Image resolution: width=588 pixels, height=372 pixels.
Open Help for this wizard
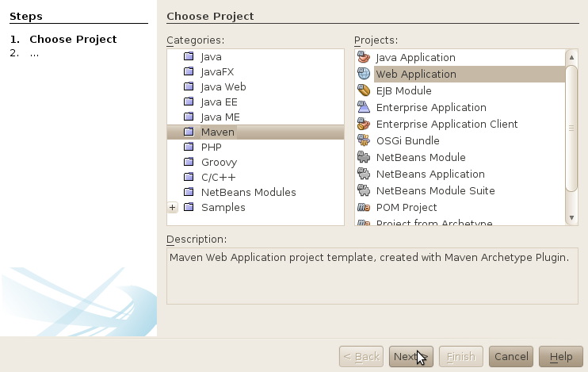(561, 356)
